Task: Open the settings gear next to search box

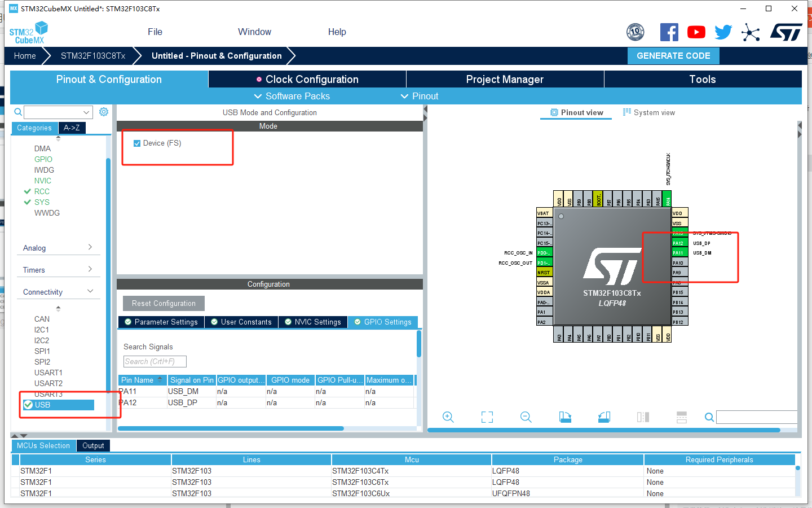Action: 103,112
